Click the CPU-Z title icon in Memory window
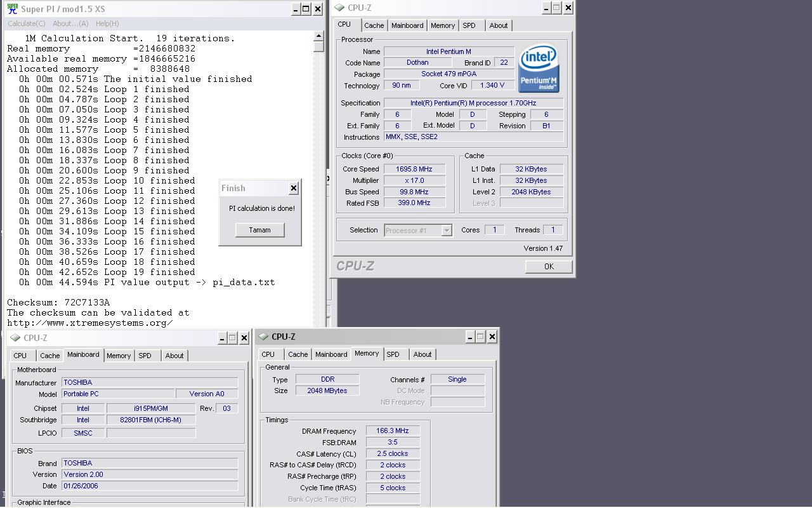Screen dimensions: 812x508 click(263, 337)
